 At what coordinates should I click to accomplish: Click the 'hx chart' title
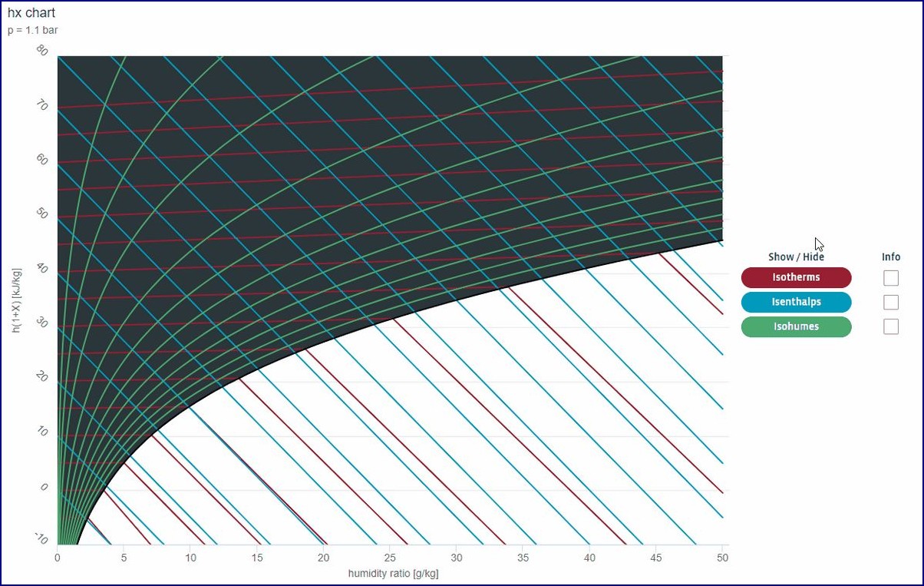click(x=31, y=13)
